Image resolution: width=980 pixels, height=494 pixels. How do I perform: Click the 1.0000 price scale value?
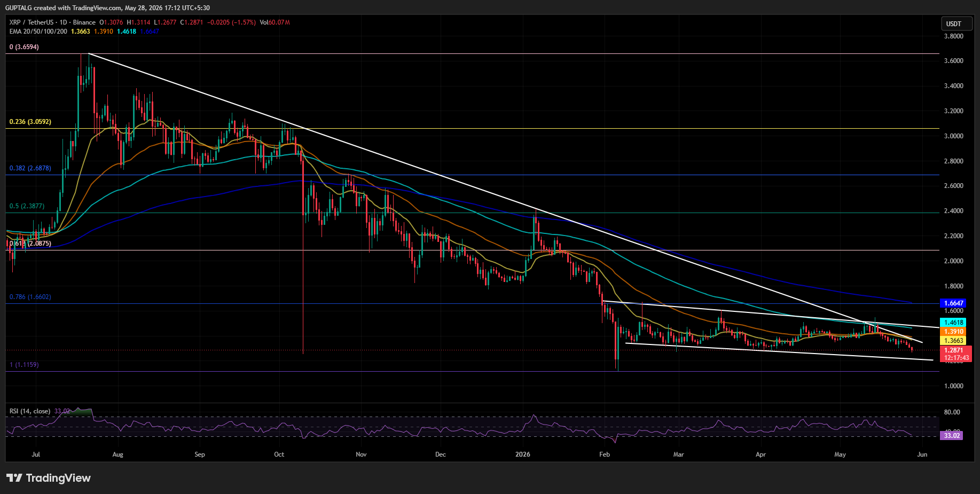(954, 386)
